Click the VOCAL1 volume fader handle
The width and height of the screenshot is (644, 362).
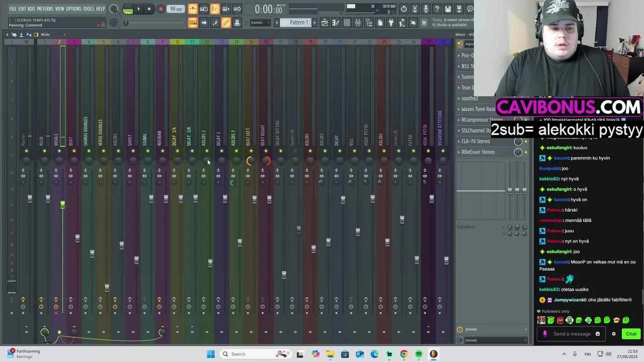pyautogui.click(x=62, y=205)
